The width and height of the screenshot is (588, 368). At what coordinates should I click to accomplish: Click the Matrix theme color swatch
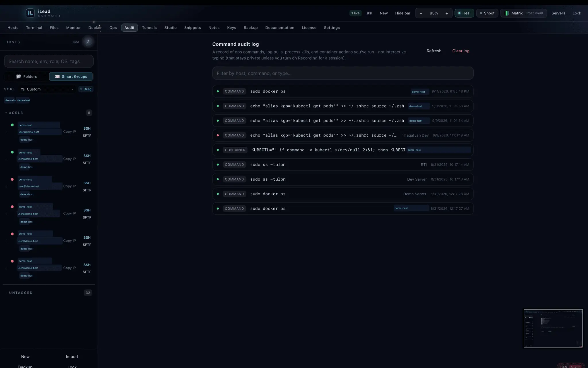click(507, 13)
